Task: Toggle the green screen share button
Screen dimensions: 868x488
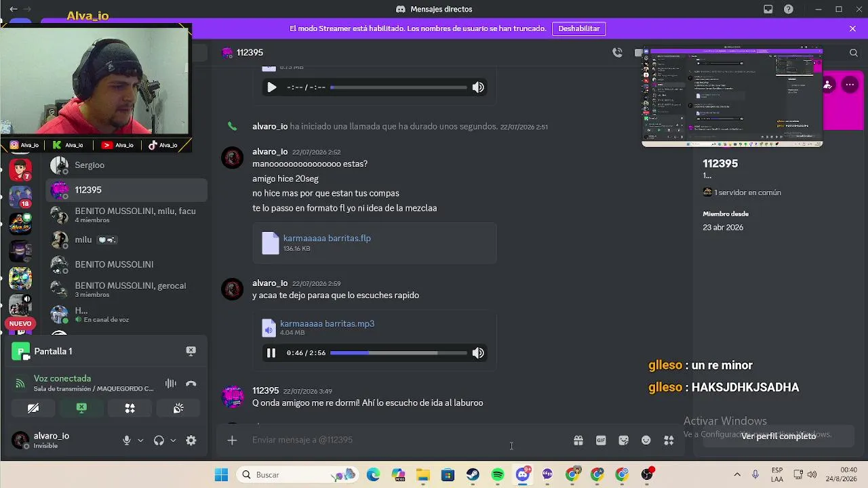Action: [81, 408]
